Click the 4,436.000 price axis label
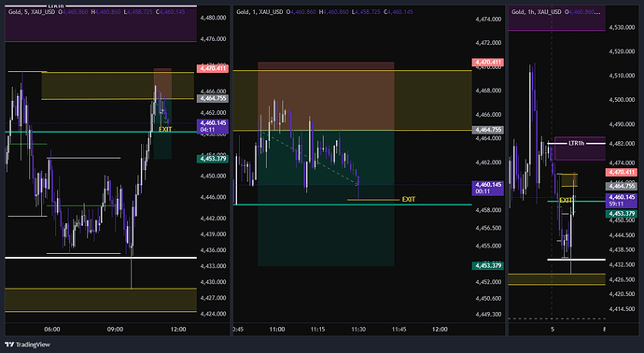644x353 pixels. pyautogui.click(x=213, y=250)
